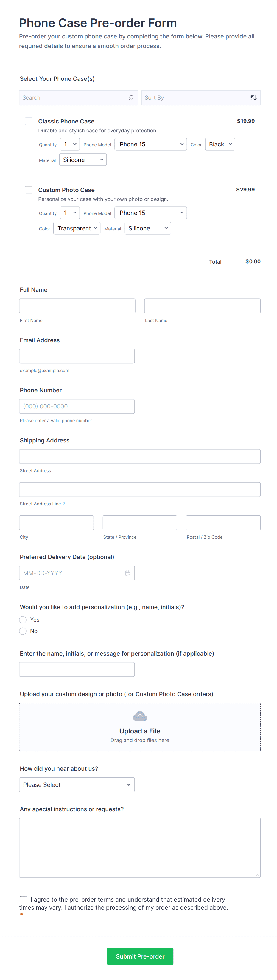Image resolution: width=277 pixels, height=980 pixels.
Task: Open the Transparent color dropdown
Action: 77,228
